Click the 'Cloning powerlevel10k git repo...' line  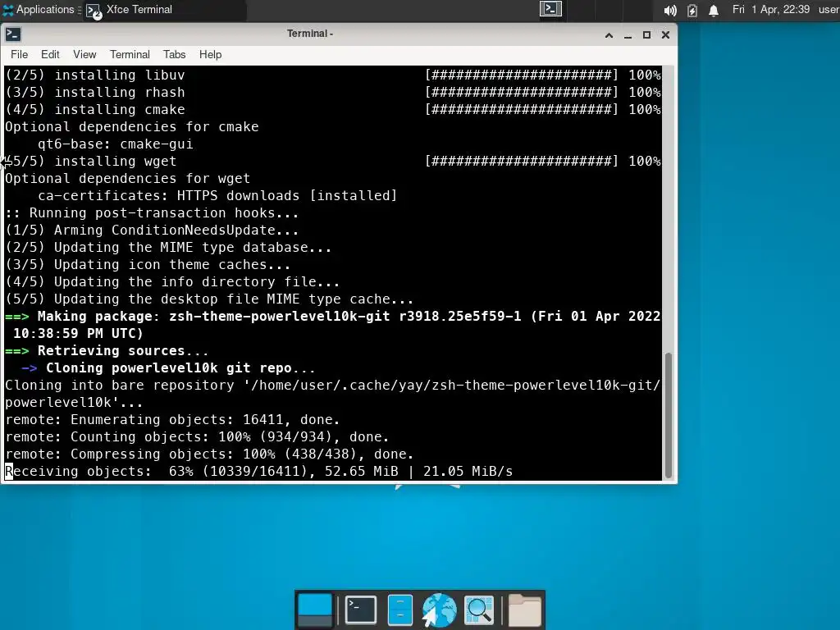pos(168,368)
